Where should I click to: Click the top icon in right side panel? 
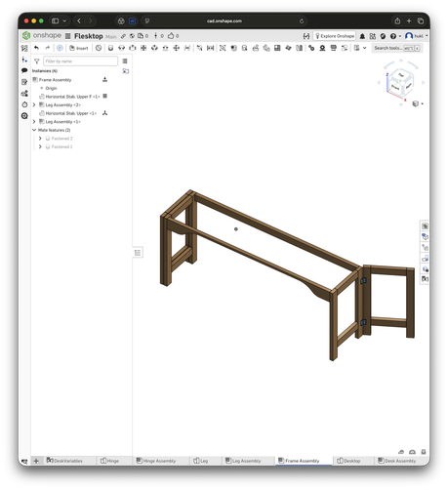[x=425, y=226]
